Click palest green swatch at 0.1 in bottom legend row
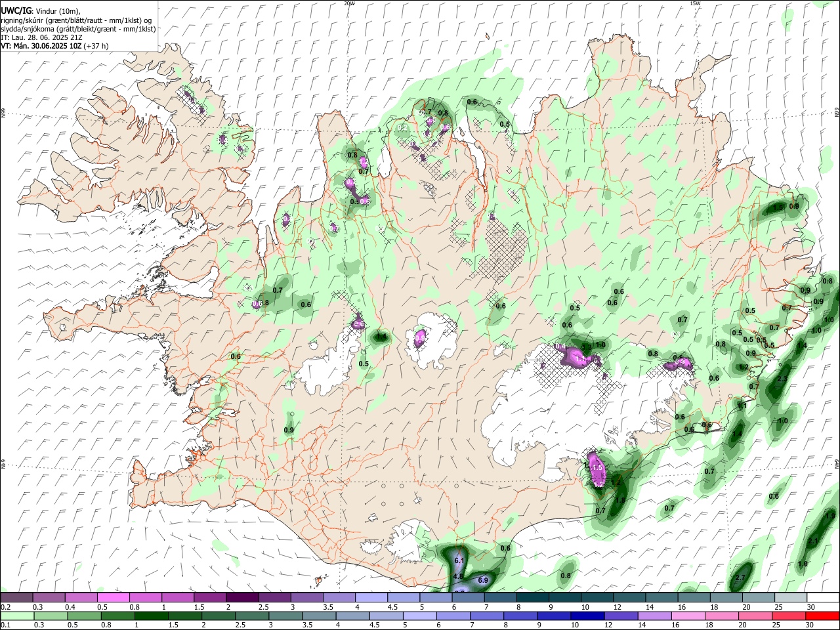840x630 pixels. (16, 616)
